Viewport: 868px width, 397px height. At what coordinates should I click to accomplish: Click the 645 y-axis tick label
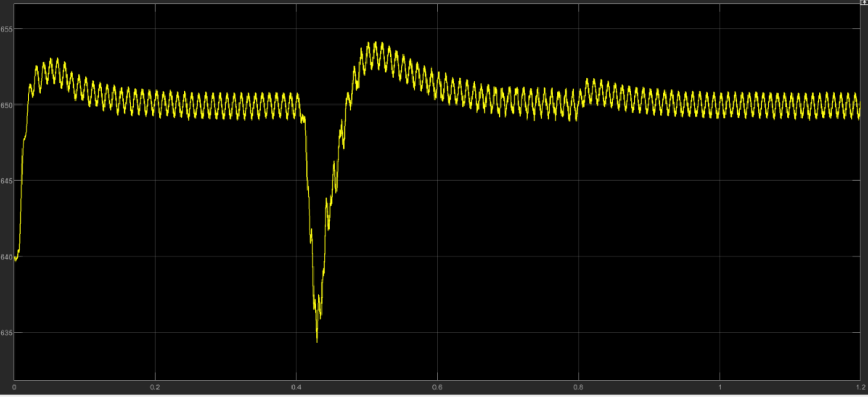coord(6,182)
